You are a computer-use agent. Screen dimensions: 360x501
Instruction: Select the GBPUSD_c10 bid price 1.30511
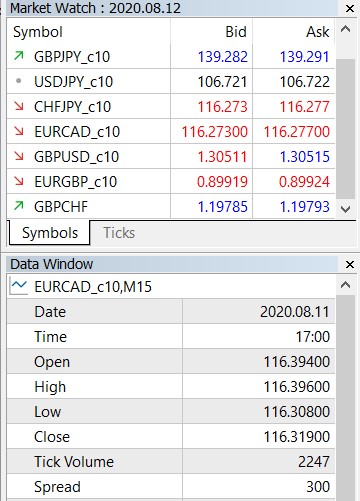click(222, 157)
